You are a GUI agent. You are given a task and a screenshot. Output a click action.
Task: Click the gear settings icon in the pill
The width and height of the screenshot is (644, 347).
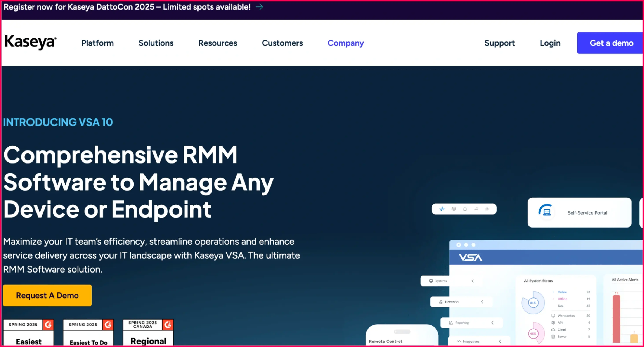tap(487, 209)
